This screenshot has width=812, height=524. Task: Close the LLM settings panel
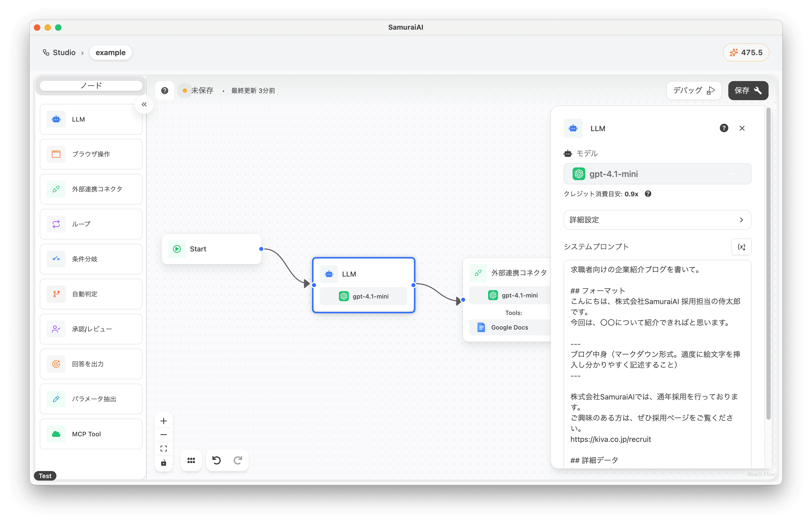tap(742, 128)
